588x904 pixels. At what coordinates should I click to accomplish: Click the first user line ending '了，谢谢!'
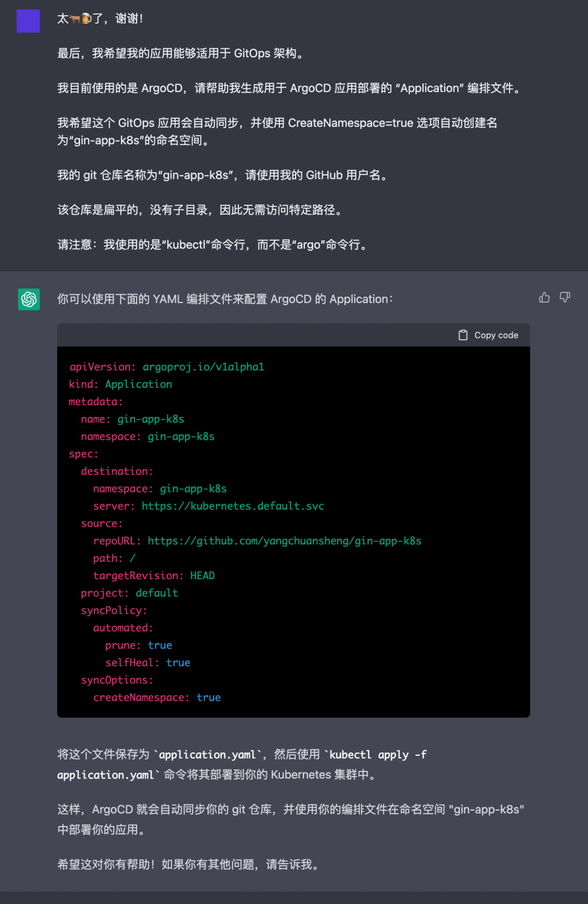(100, 19)
